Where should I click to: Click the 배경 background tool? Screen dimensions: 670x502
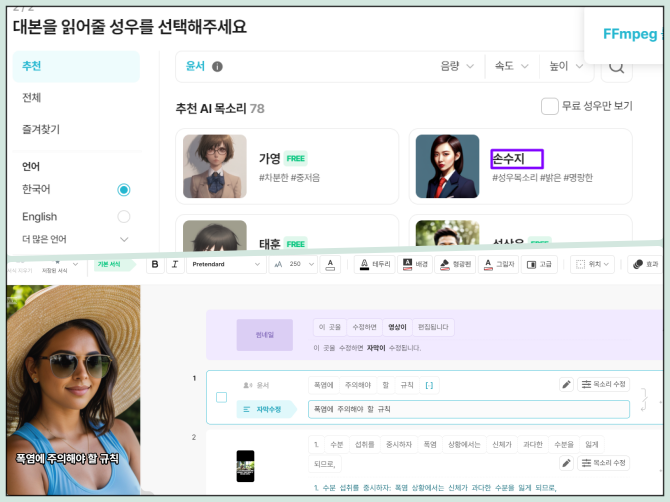click(415, 264)
